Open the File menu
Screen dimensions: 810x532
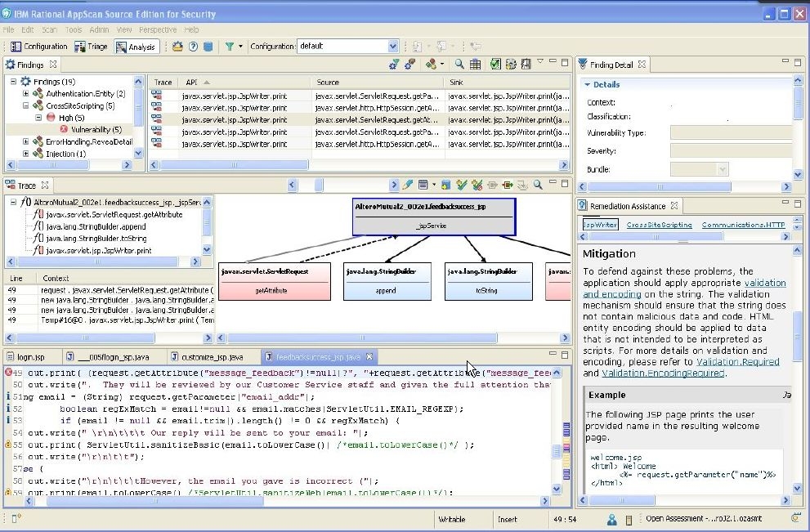8,29
